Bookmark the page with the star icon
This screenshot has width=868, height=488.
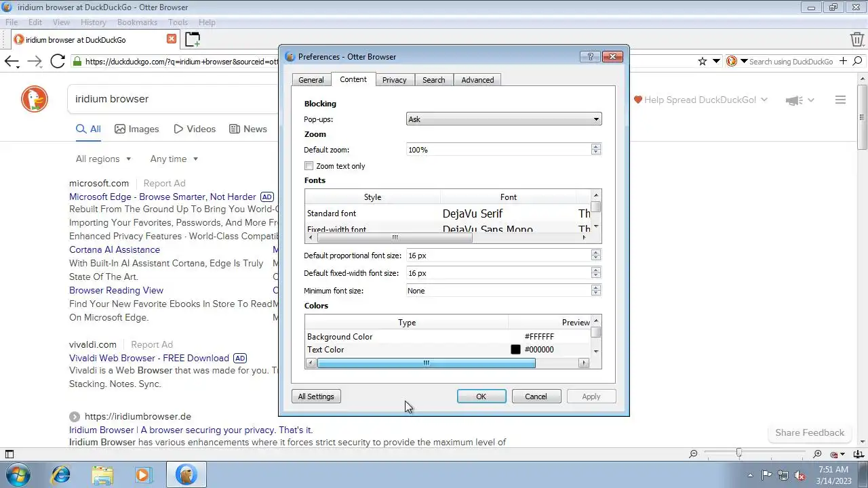tap(703, 62)
